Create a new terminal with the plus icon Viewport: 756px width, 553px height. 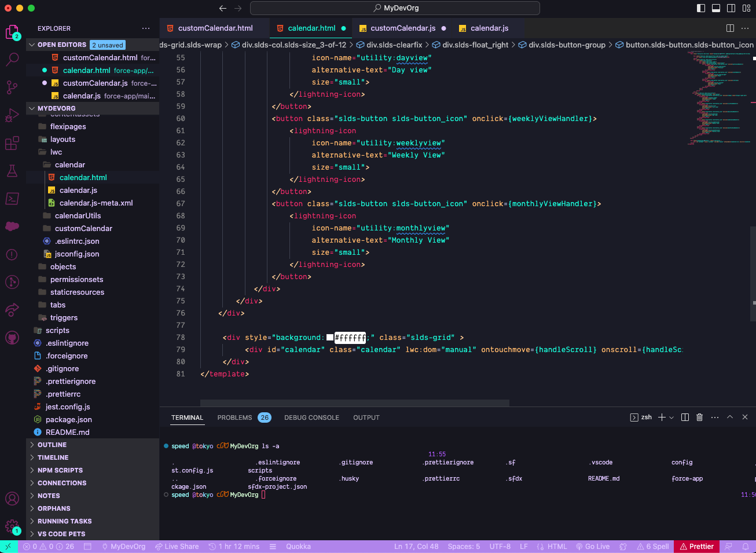[660, 417]
